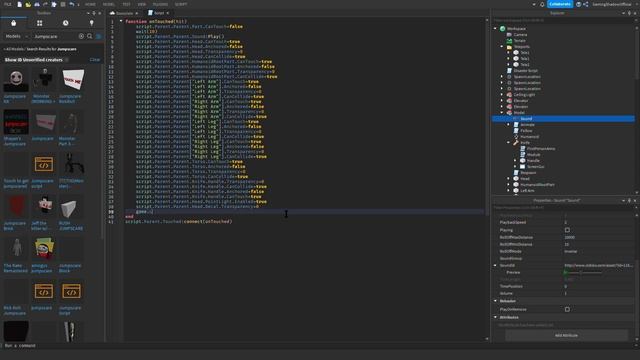Open the FILE menu
640x360 pixels.
point(8,4)
